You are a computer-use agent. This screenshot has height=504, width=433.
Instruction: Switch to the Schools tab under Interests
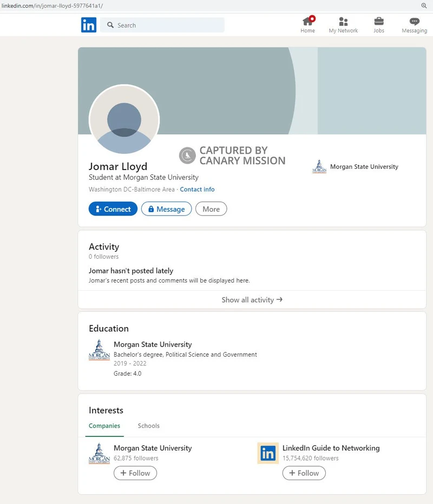pyautogui.click(x=148, y=426)
